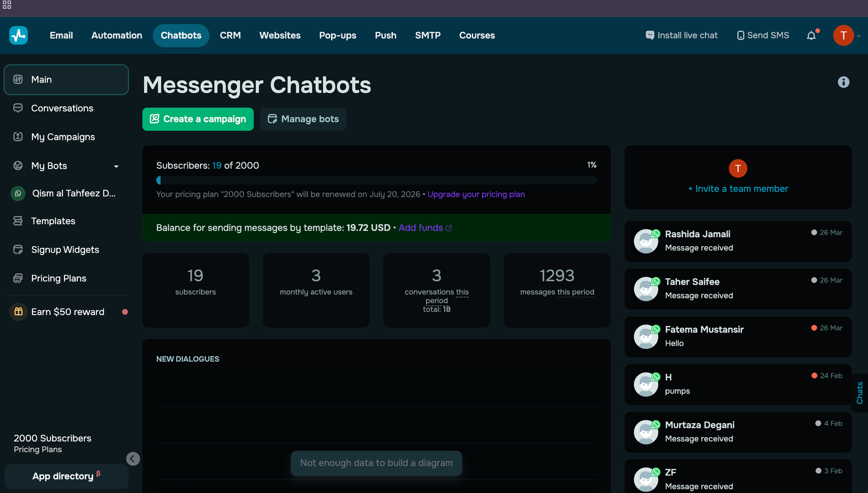Click the Install live chat icon
868x493 pixels.
649,35
